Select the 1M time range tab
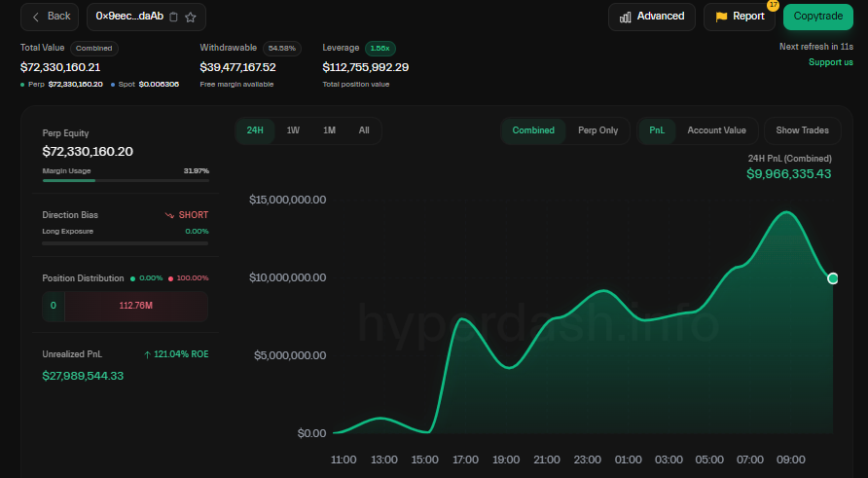The image size is (868, 478). click(x=329, y=130)
